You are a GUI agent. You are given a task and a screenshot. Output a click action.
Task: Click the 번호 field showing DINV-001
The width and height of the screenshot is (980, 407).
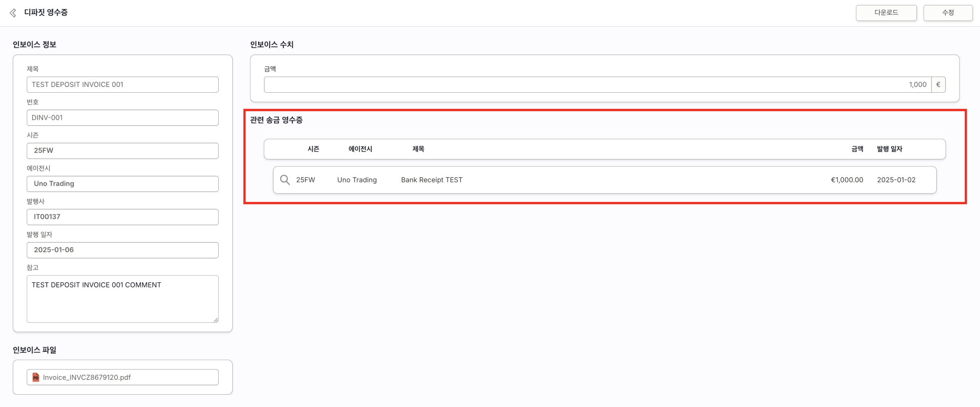[x=122, y=118]
